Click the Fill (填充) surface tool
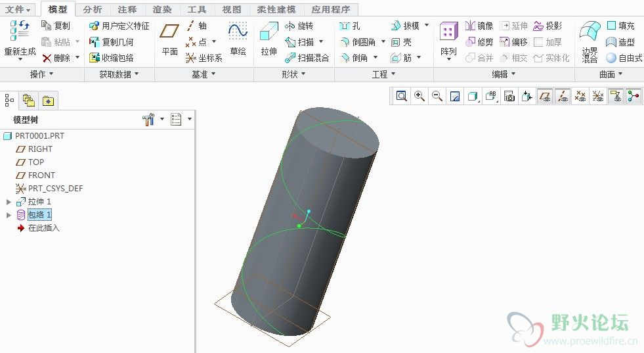 [620, 26]
